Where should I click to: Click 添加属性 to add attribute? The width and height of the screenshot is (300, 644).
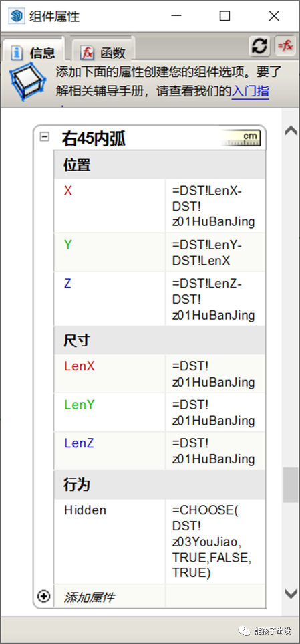tap(89, 597)
